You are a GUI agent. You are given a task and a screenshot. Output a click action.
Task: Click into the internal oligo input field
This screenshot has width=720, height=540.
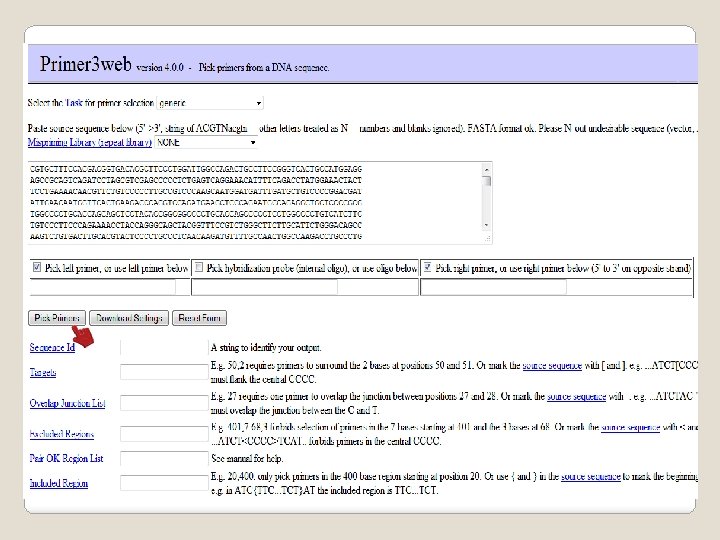[265, 287]
